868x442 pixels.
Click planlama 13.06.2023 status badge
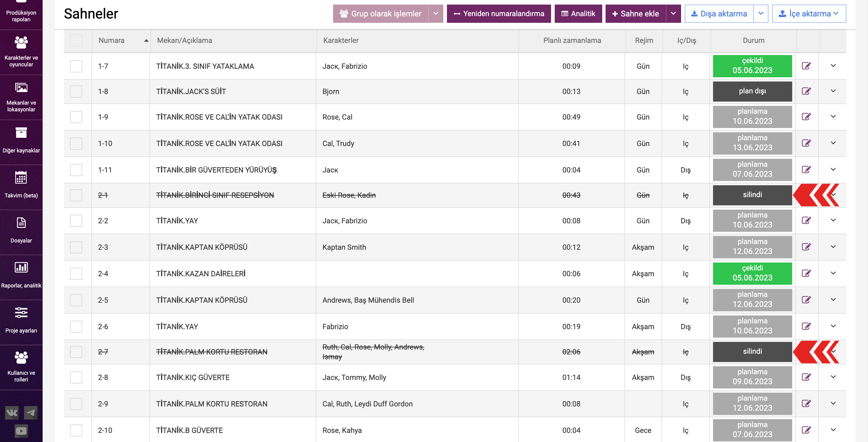(752, 143)
